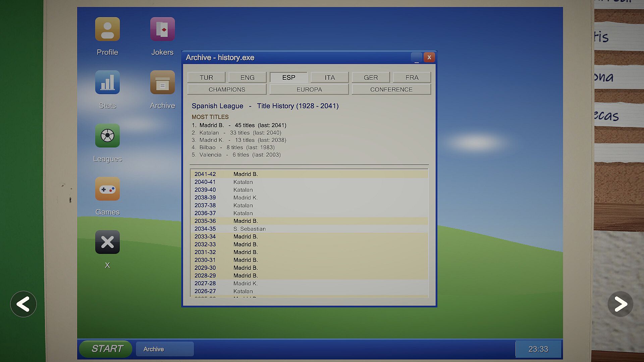The height and width of the screenshot is (362, 644).
Task: Switch to the TUR league tab
Action: coord(206,77)
